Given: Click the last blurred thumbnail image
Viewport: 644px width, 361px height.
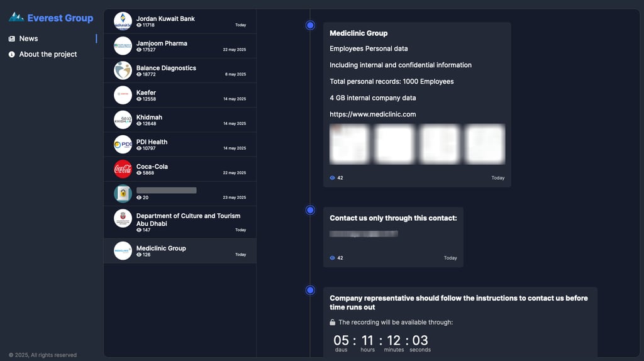Looking at the screenshot, I should click(x=485, y=144).
